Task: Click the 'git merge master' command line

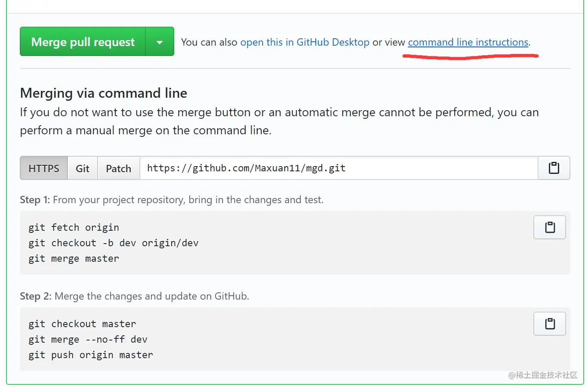Action: (x=74, y=258)
